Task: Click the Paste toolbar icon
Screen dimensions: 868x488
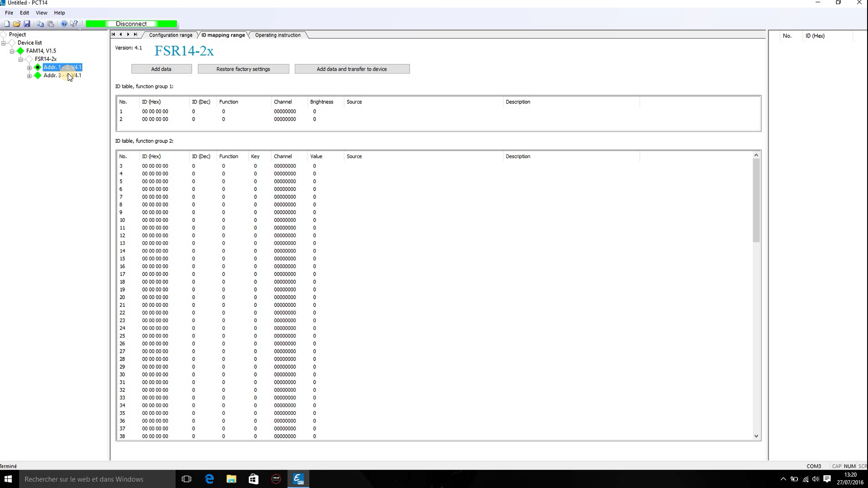Action: pos(51,24)
